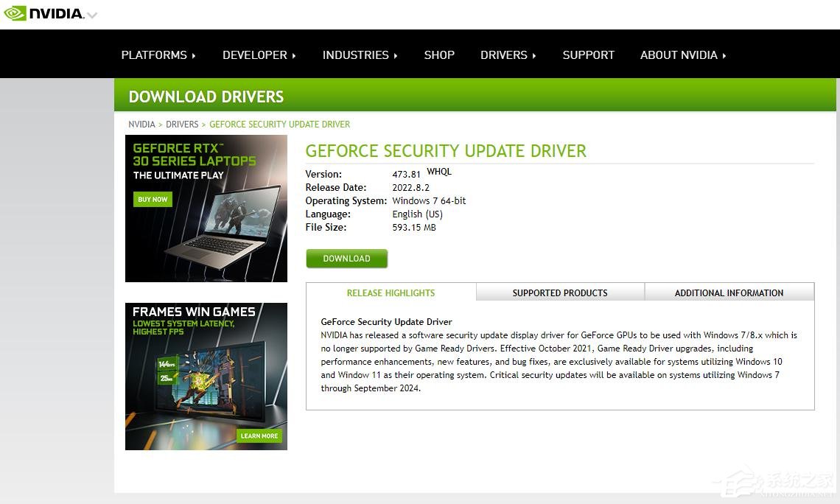Switch to the Release Highlights tab
This screenshot has width=840, height=504.
pyautogui.click(x=391, y=293)
